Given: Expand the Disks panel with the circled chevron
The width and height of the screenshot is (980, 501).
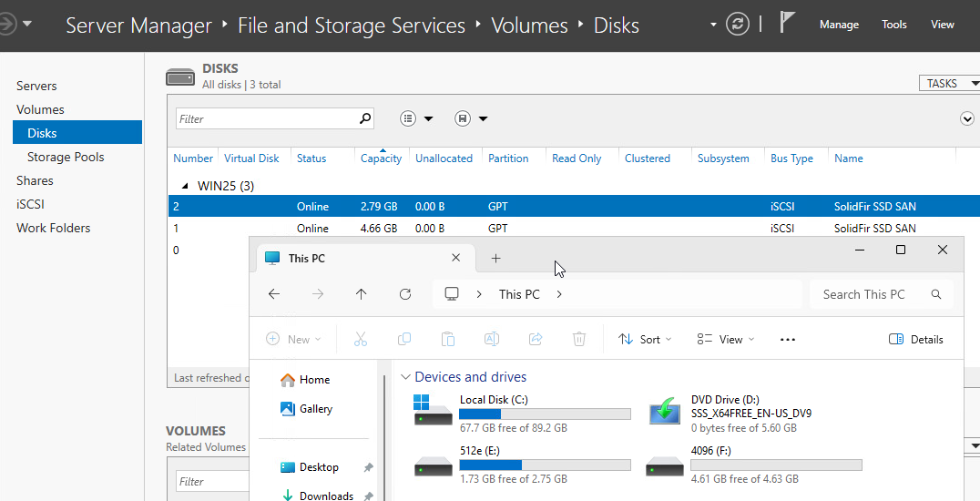Looking at the screenshot, I should point(967,118).
